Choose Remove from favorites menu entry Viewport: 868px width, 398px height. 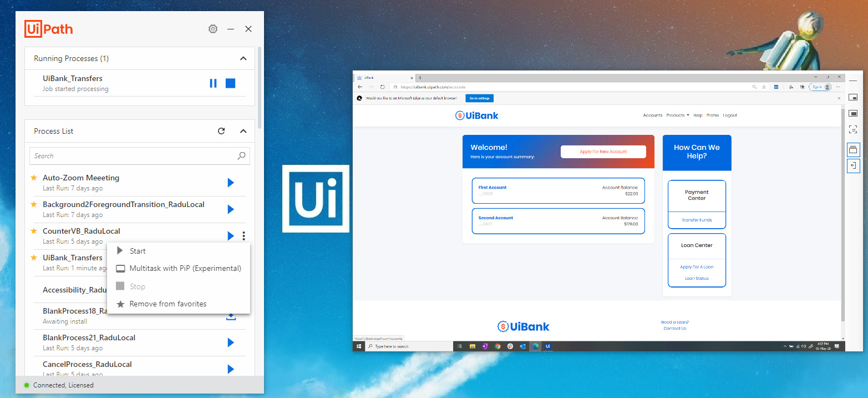[x=167, y=304]
